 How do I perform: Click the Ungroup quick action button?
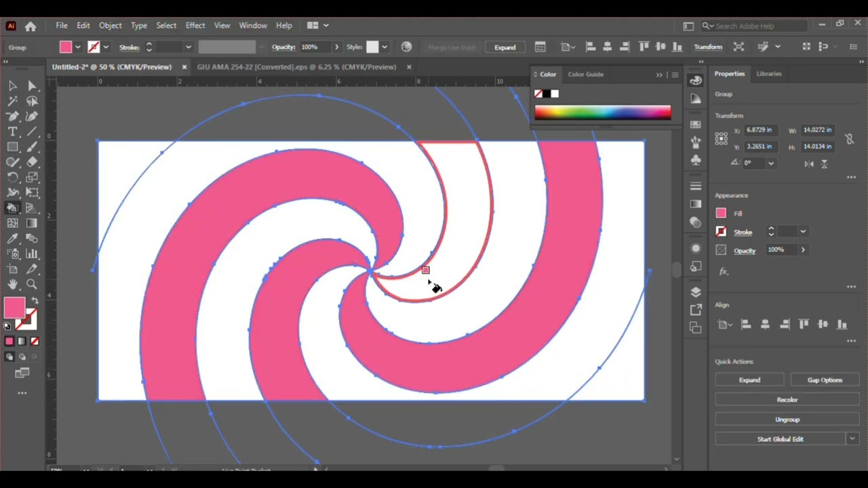tap(787, 420)
